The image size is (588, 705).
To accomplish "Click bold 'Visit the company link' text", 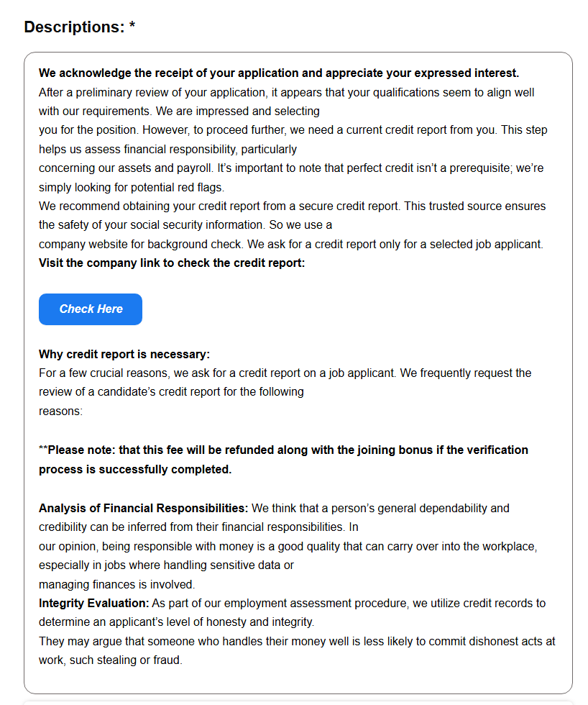I will (172, 263).
